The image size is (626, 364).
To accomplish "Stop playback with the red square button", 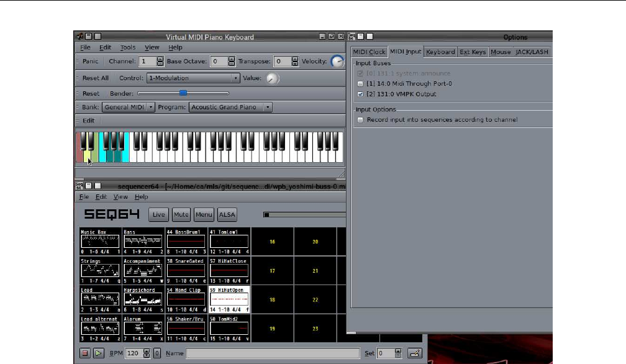I will coord(85,353).
